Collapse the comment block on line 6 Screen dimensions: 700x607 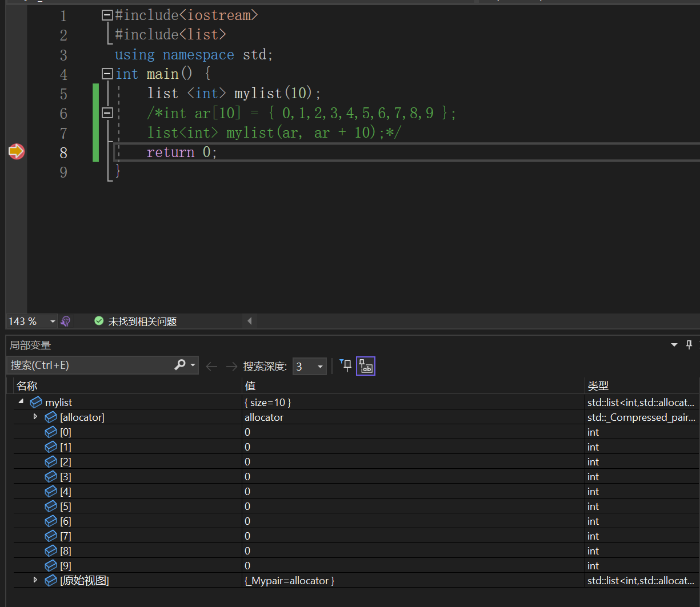click(107, 113)
